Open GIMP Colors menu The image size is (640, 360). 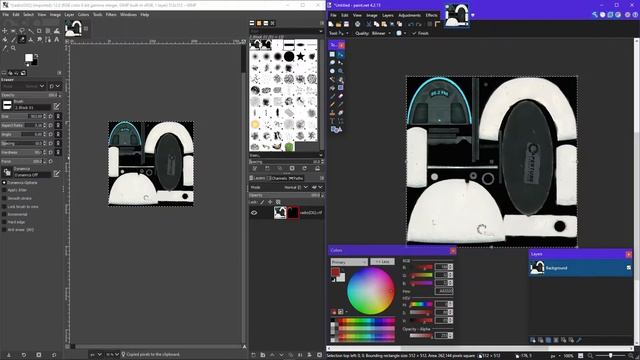point(83,15)
